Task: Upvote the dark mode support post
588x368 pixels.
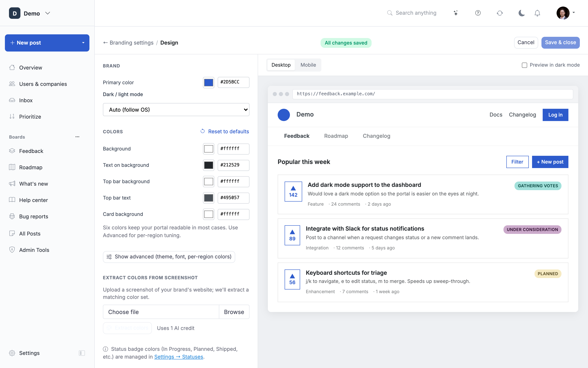Action: [293, 192]
